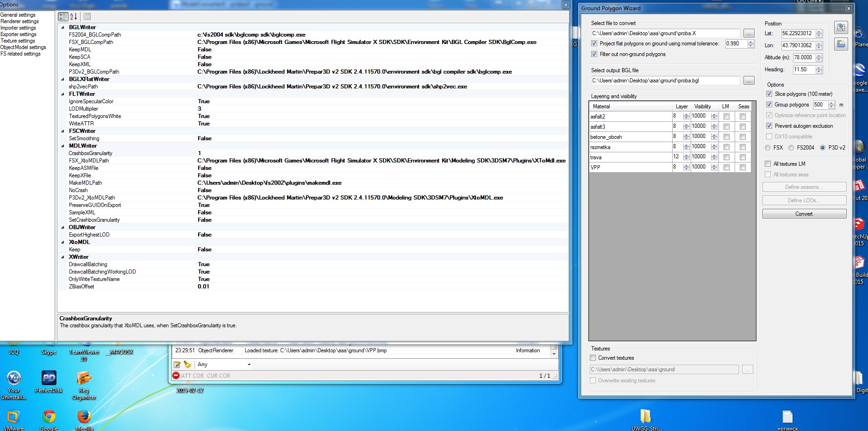Switch property grid to Categorized view
This screenshot has width=868, height=431.
point(63,17)
